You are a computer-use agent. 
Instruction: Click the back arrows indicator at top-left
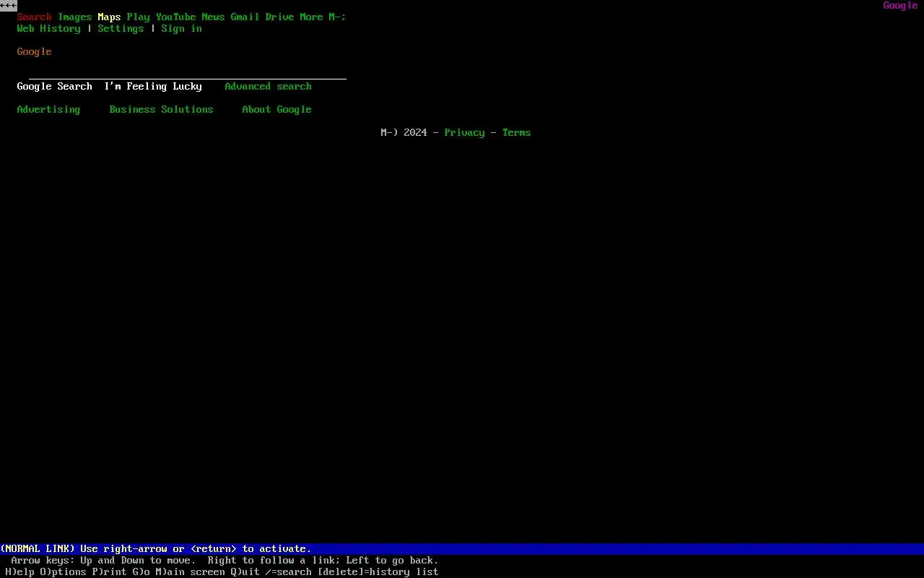tap(9, 6)
